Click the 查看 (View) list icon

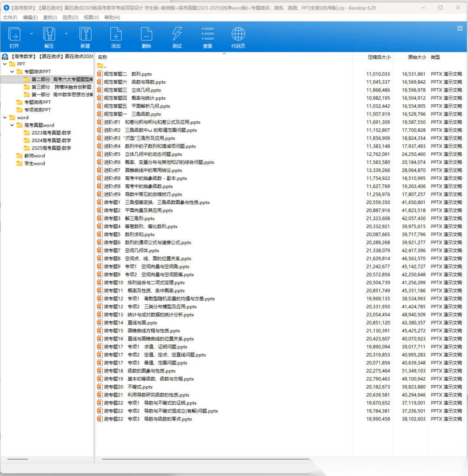coord(208,35)
